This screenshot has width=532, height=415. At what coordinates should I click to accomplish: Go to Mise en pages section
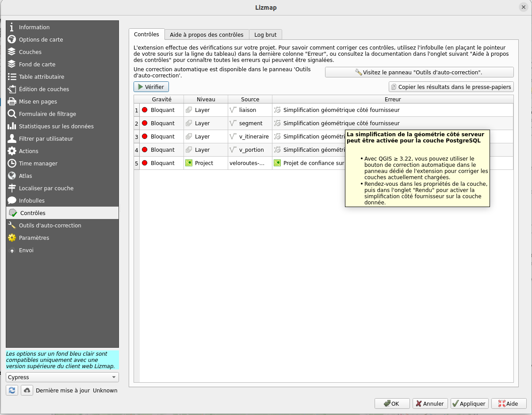(x=62, y=101)
